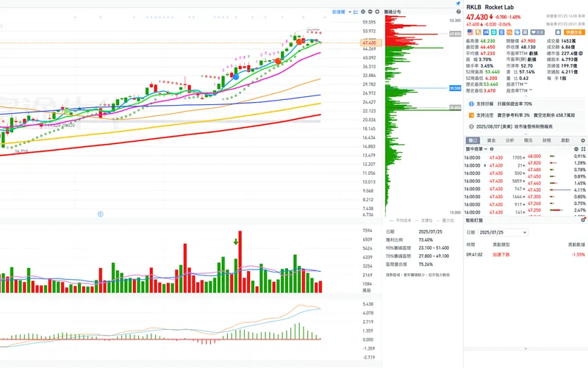Click the tick row with volume 5859
The height and width of the screenshot is (368, 588).
[x=495, y=181]
